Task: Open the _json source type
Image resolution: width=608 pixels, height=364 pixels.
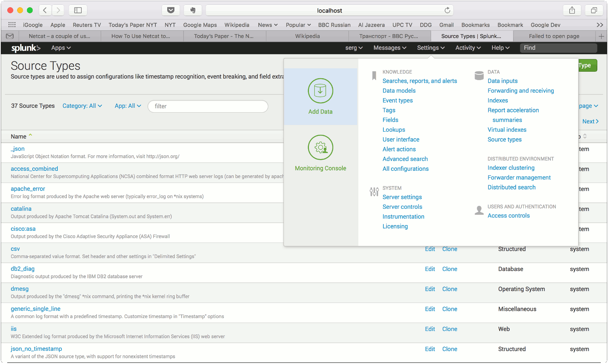Action: tap(17, 149)
